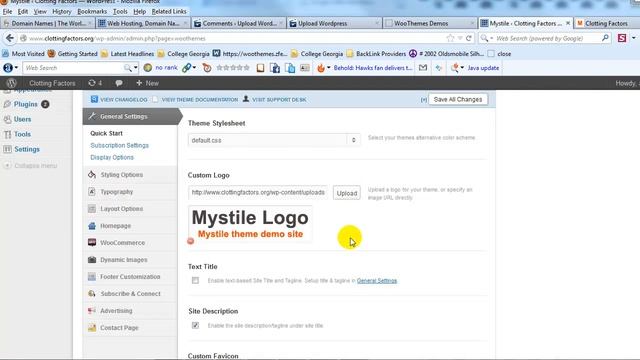Click the Typography icon
This screenshot has height=360, width=640.
coord(92,191)
